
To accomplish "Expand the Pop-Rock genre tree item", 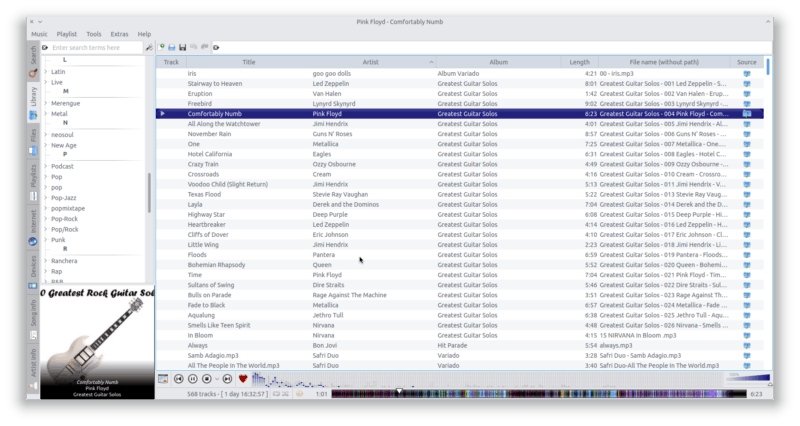I will (x=46, y=218).
